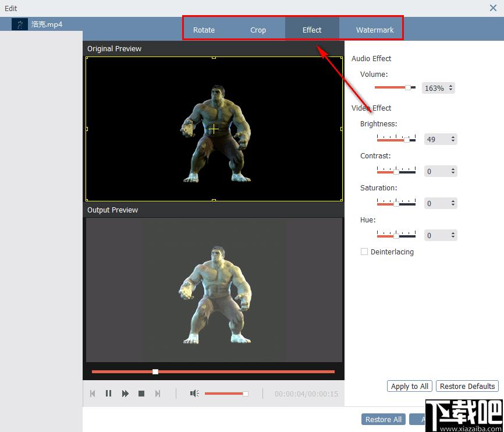The height and width of the screenshot is (432, 504).
Task: Open the Watermark tab
Action: [374, 30]
